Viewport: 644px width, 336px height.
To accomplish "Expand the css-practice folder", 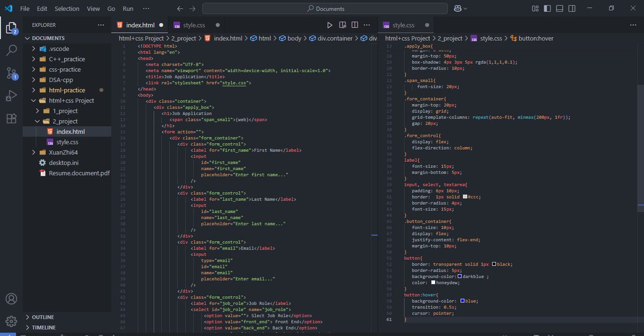I will tap(34, 69).
